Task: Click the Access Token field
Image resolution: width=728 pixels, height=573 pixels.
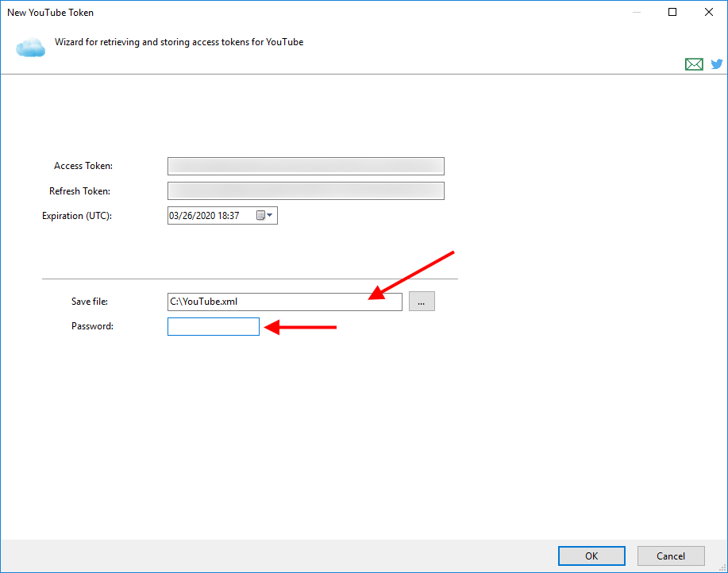Action: pyautogui.click(x=306, y=166)
